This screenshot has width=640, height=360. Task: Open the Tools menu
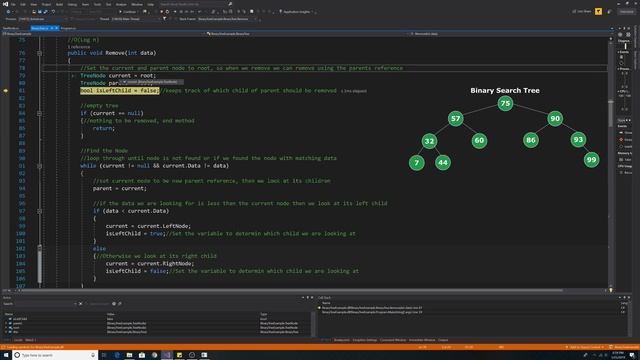click(x=97, y=4)
